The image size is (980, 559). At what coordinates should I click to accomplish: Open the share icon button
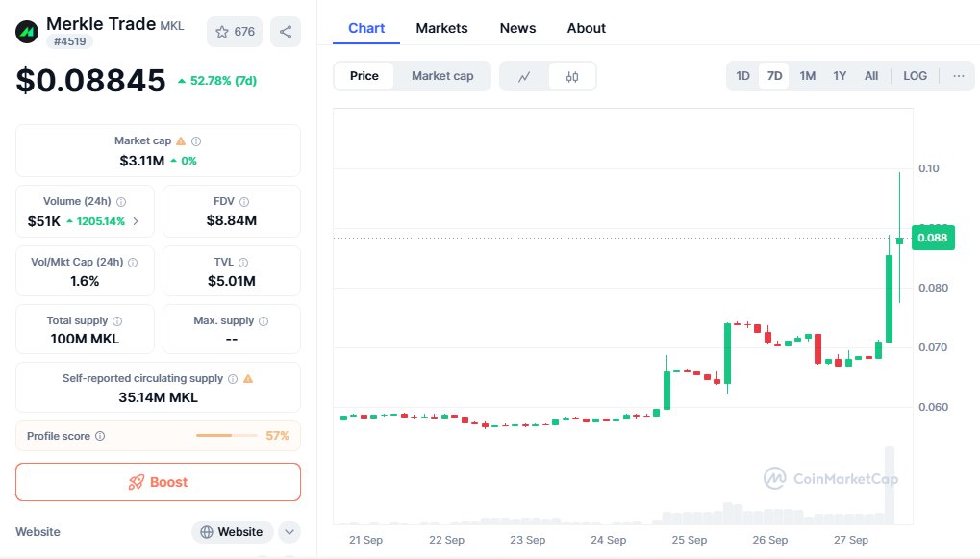[286, 32]
